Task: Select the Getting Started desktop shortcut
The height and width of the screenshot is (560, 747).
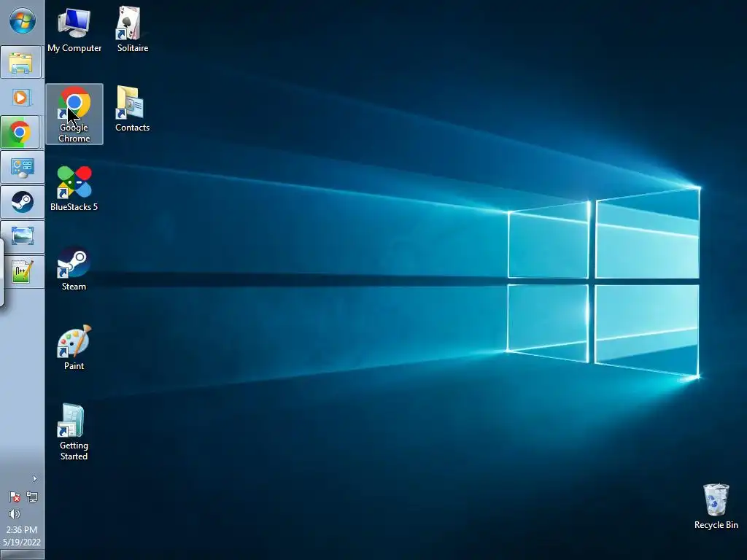Action: click(74, 432)
